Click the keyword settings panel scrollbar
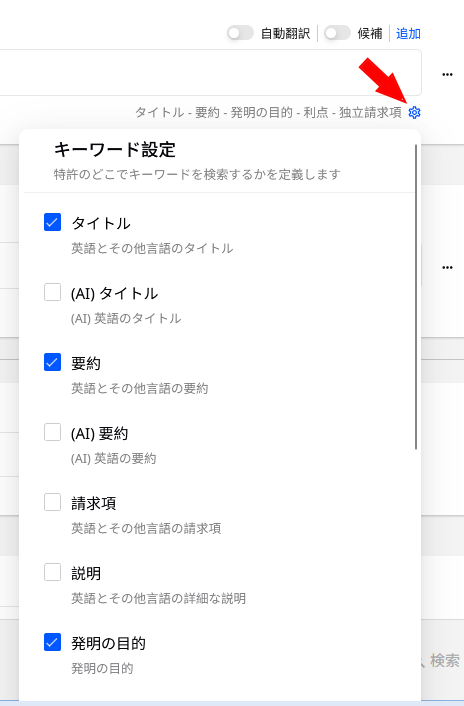The width and height of the screenshot is (464, 706). (416, 297)
